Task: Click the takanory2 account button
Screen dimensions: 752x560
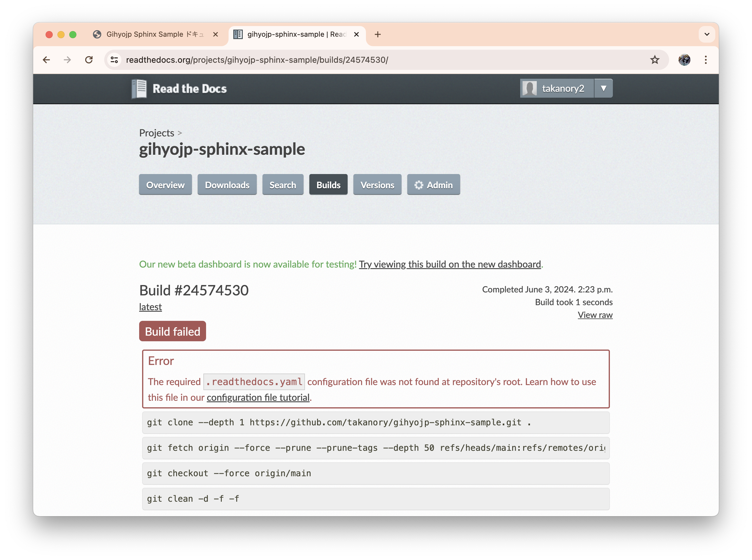Action: tap(557, 88)
